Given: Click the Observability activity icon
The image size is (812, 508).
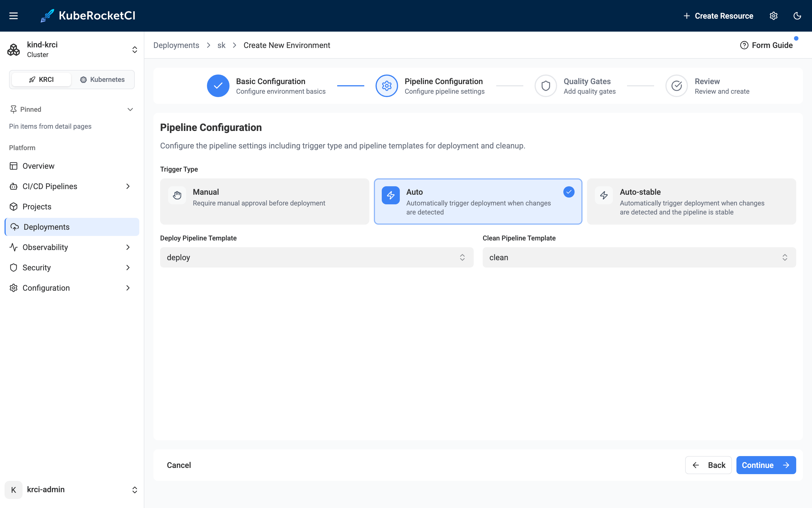Looking at the screenshot, I should (14, 247).
